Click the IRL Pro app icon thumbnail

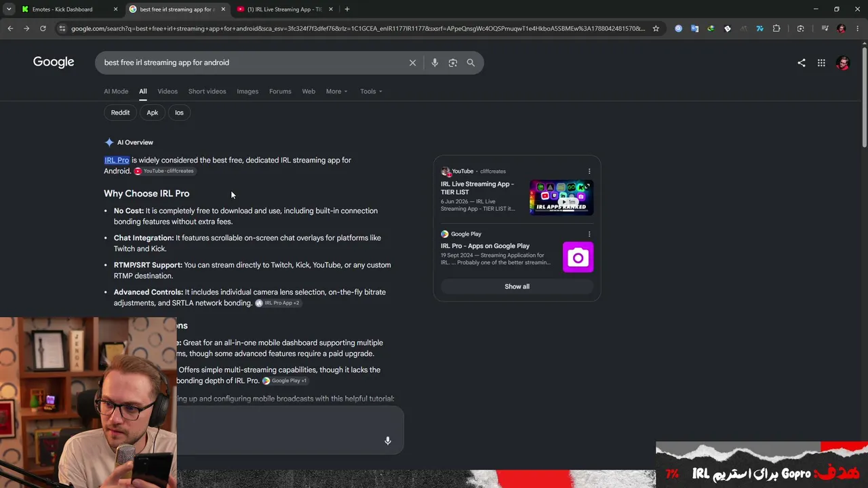pos(578,257)
